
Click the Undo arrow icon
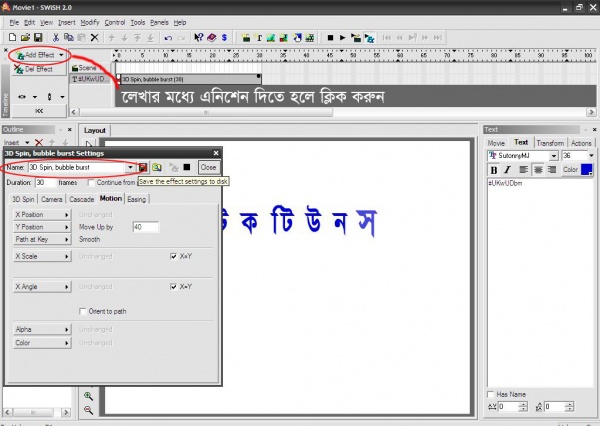[x=168, y=38]
